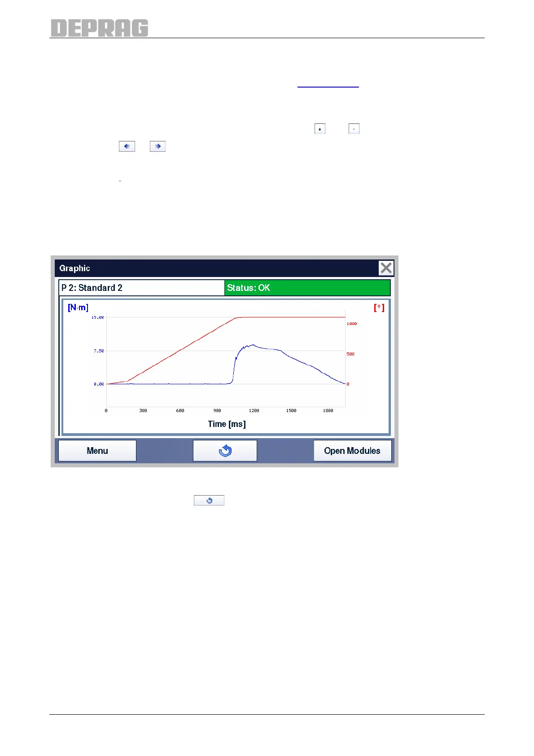Click the 1800 time axis tick
This screenshot has height=756, width=534.
328,410
